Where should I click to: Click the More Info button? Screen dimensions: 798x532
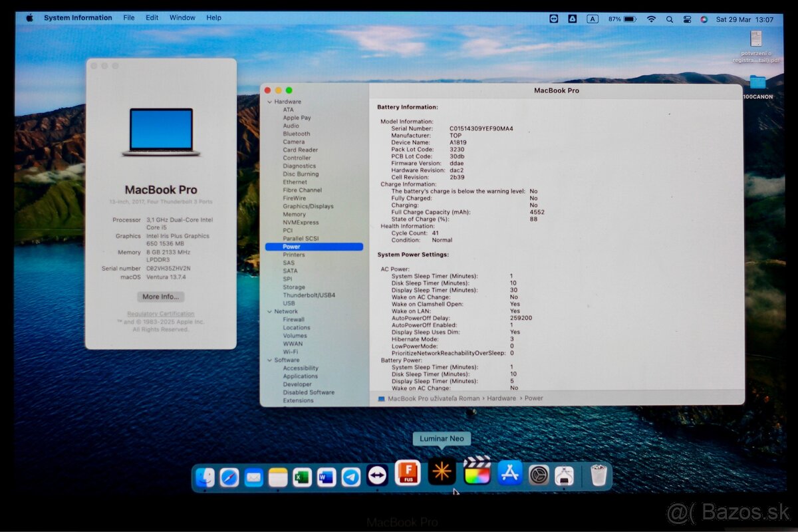(160, 297)
